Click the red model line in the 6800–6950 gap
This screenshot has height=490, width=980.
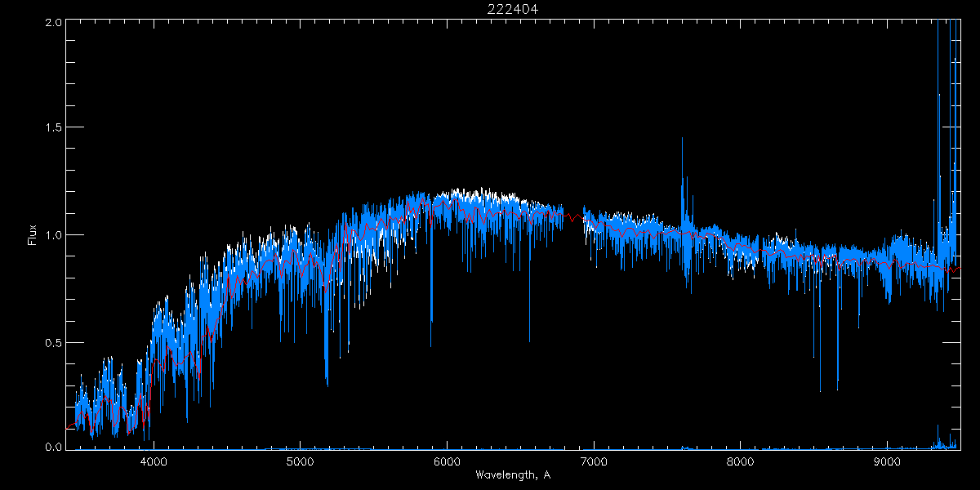[x=574, y=217]
